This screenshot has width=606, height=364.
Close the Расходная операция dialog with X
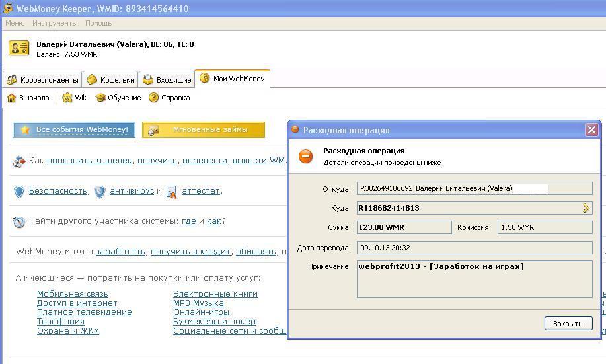coord(591,130)
